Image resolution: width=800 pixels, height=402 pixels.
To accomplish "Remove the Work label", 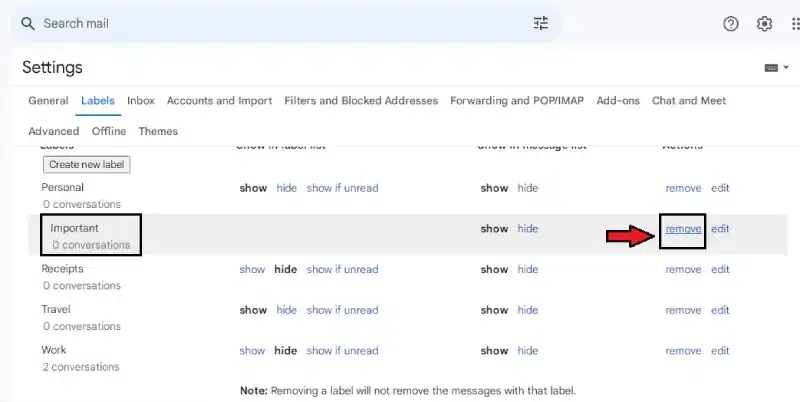I will click(x=683, y=351).
